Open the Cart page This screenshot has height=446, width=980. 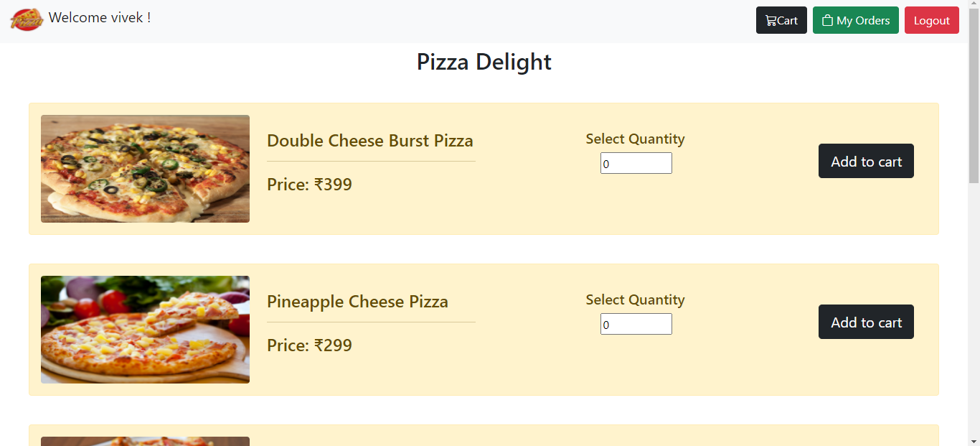pos(781,20)
